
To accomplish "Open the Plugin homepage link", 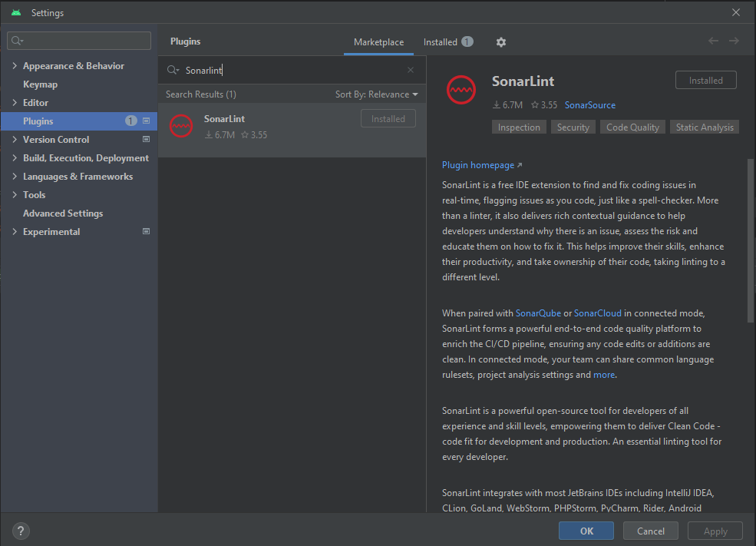I will 478,165.
